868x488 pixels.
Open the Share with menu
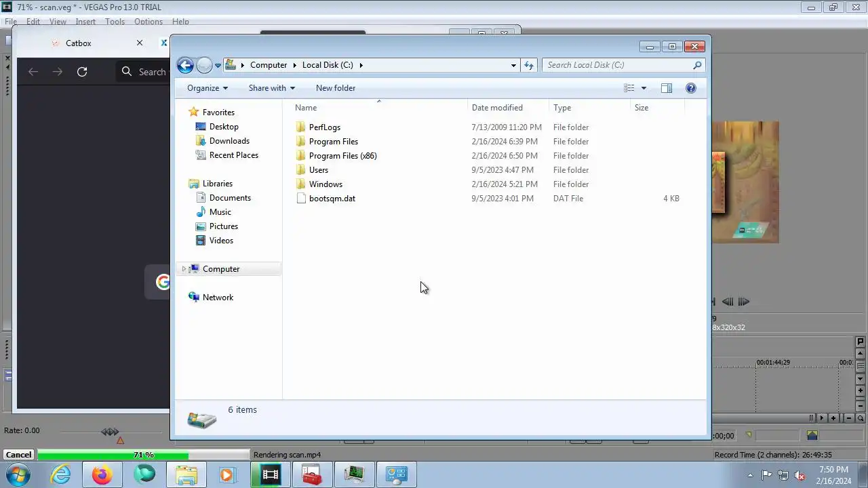272,88
